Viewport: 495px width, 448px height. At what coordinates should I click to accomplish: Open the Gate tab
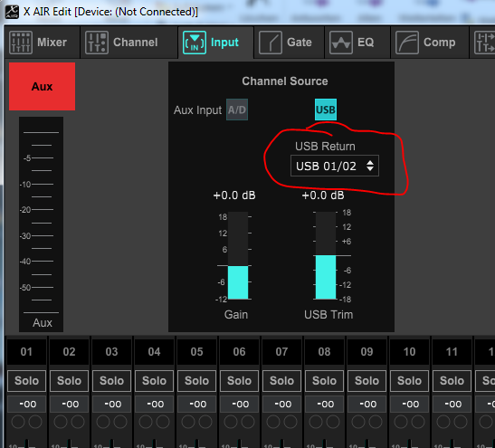point(290,43)
